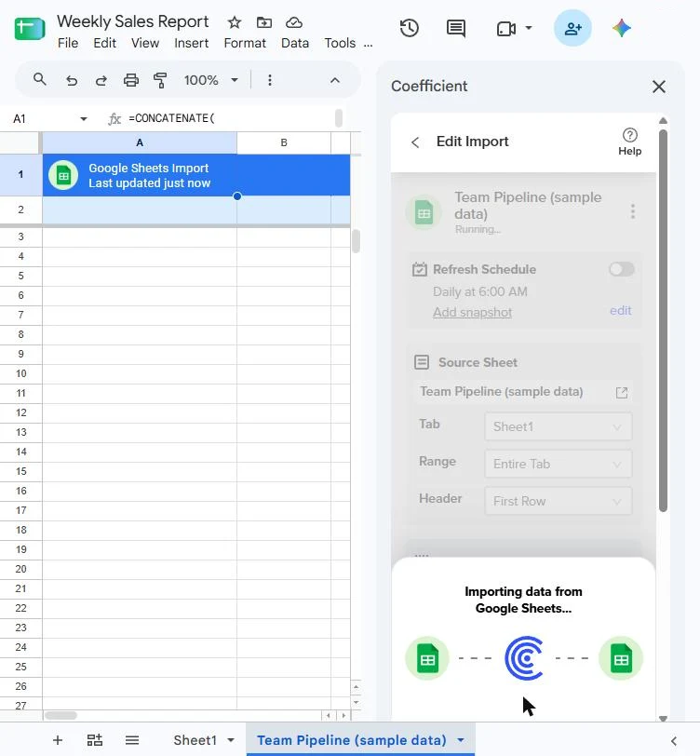700x756 pixels.
Task: Open source sheet in new tab icon
Action: pos(622,393)
